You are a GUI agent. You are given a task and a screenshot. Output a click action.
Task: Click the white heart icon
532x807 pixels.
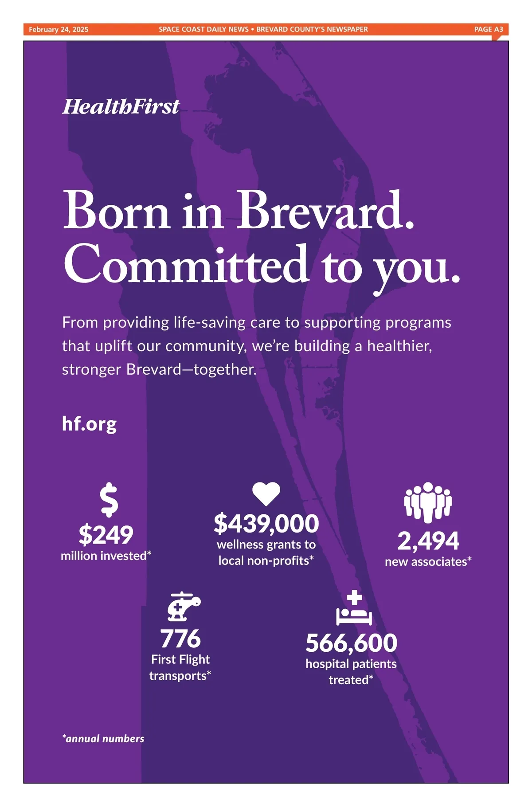266,494
